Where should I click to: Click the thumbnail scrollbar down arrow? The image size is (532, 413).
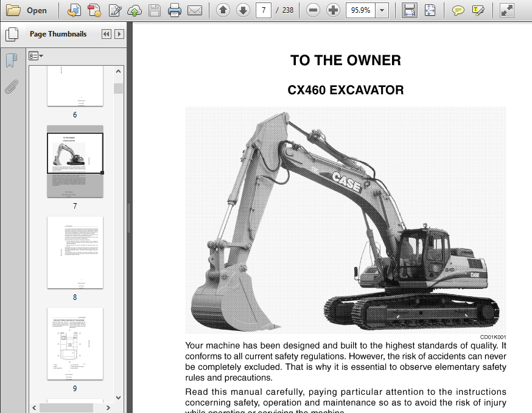(119, 397)
